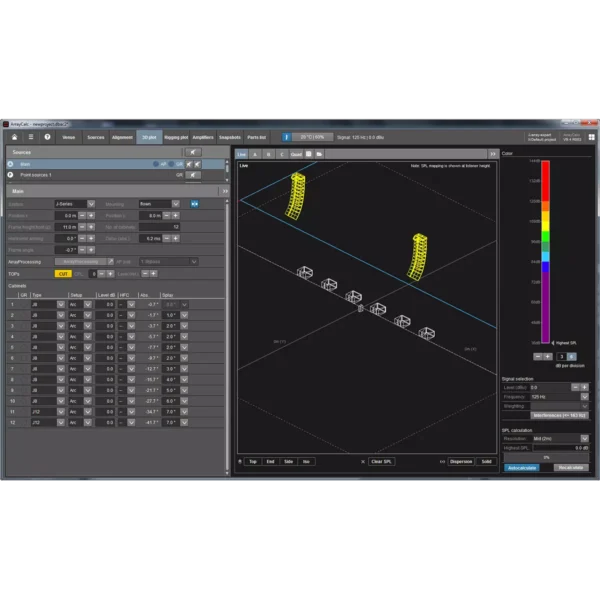Click the blue info icon beside temperature
Image resolution: width=600 pixels, height=600 pixels.
click(x=287, y=137)
